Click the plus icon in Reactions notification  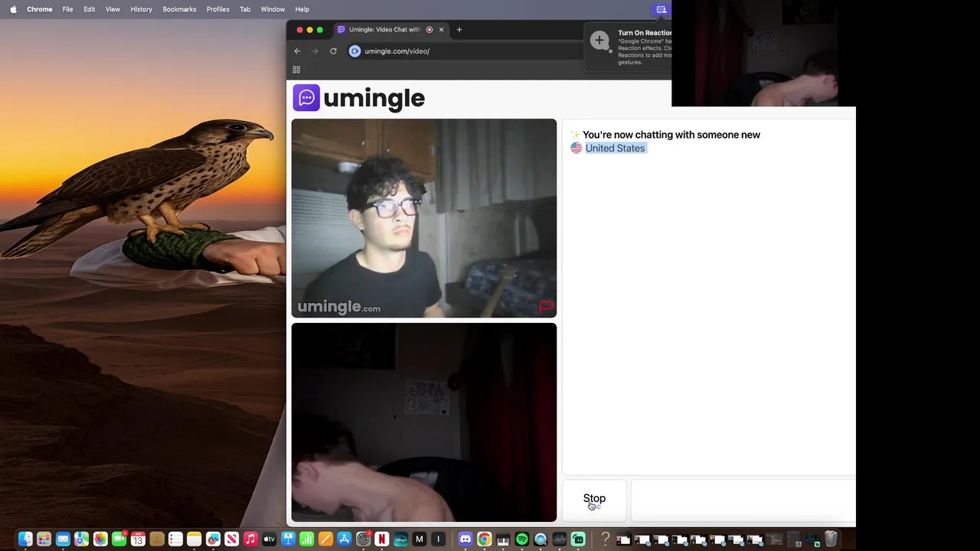click(x=599, y=40)
